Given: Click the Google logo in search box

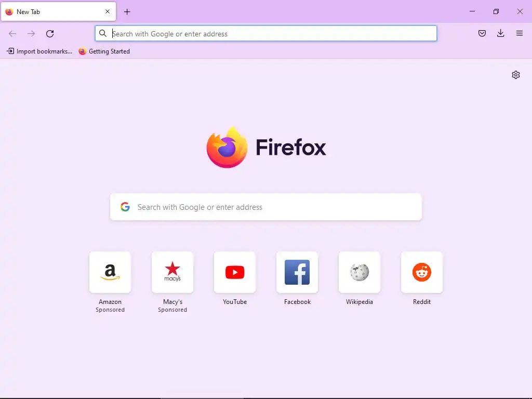Looking at the screenshot, I should pyautogui.click(x=125, y=207).
